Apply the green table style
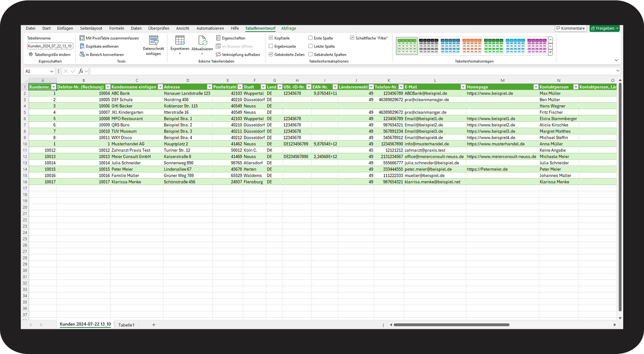The width and height of the screenshot is (644, 354). (493, 46)
